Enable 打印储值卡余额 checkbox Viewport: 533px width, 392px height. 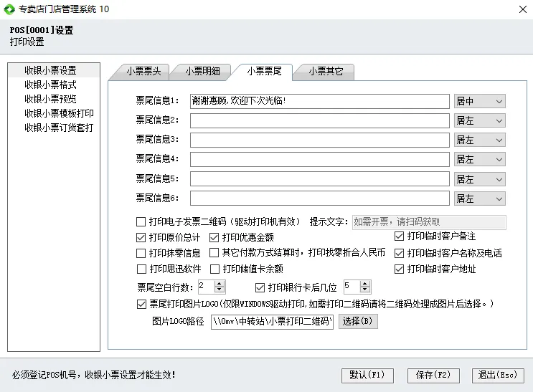click(x=214, y=269)
